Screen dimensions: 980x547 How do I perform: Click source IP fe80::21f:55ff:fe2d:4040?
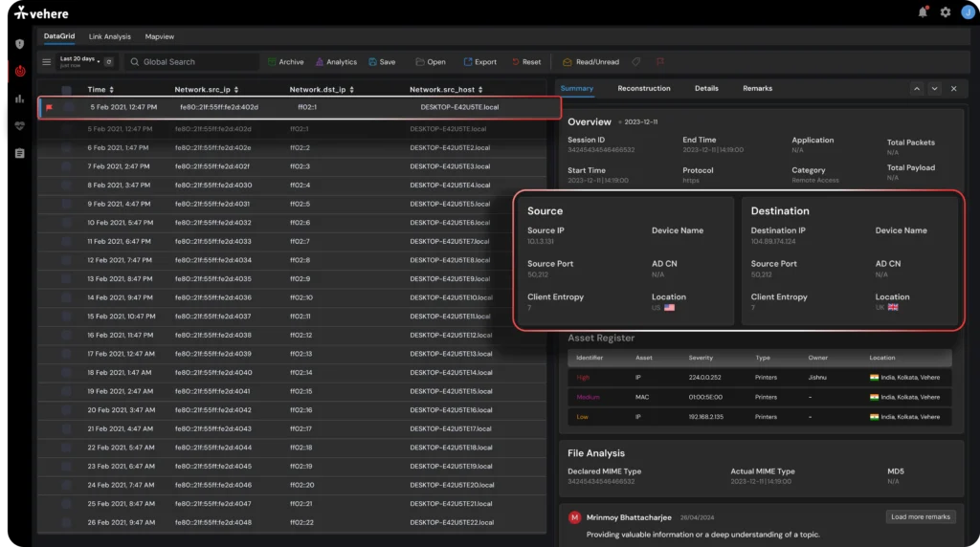click(213, 373)
